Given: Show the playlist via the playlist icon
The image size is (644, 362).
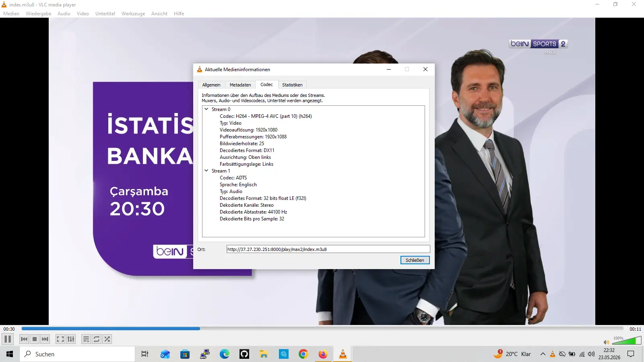Looking at the screenshot, I should click(86, 339).
